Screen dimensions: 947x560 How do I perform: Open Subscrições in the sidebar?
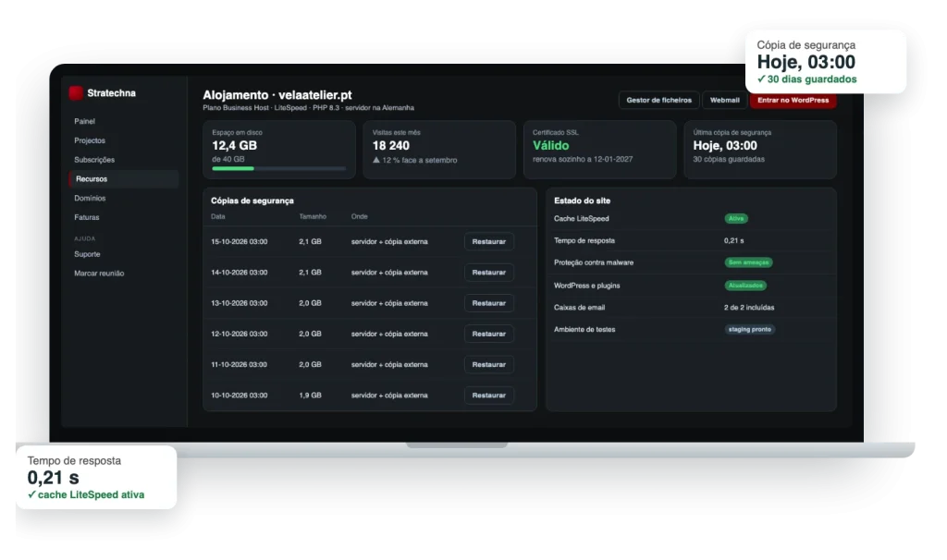(94, 160)
